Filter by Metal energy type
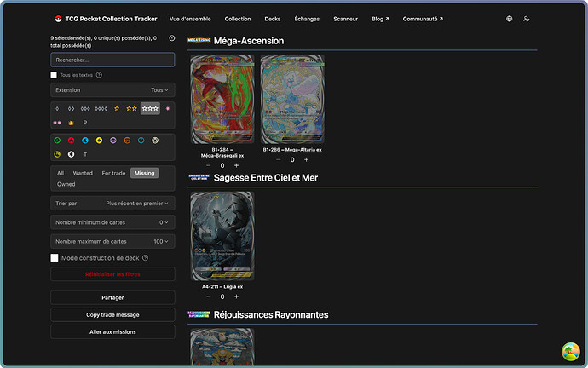This screenshot has width=588, height=368. click(155, 141)
